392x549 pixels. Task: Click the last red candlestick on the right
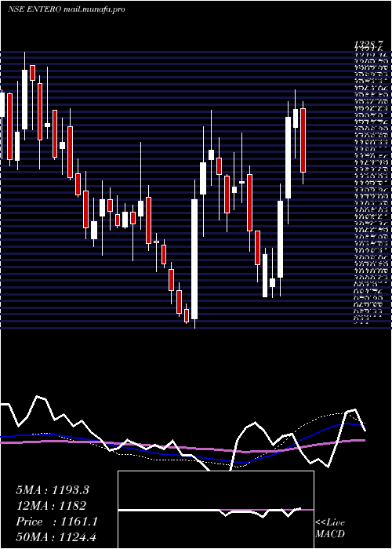(x=303, y=140)
